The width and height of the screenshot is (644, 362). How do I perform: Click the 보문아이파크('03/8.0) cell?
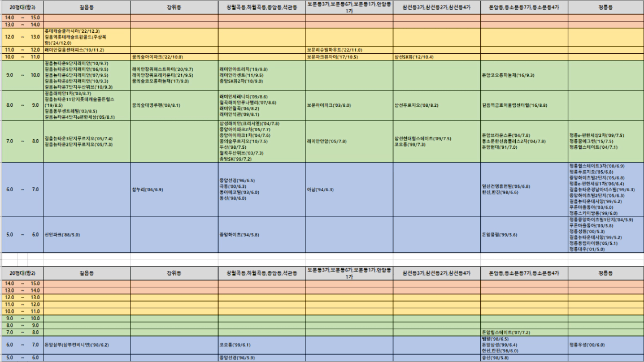click(x=349, y=105)
